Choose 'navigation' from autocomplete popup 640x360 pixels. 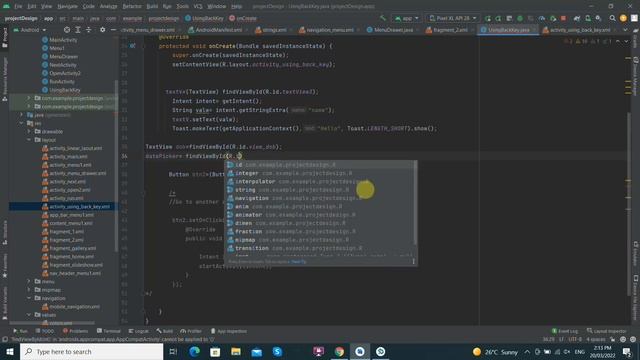coord(320,198)
